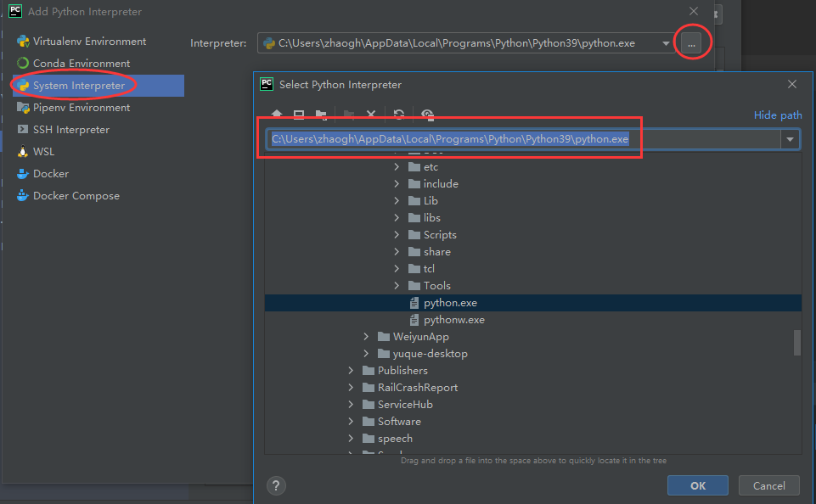Click the help question mark icon
Viewport: 816px width, 504px height.
tap(276, 486)
